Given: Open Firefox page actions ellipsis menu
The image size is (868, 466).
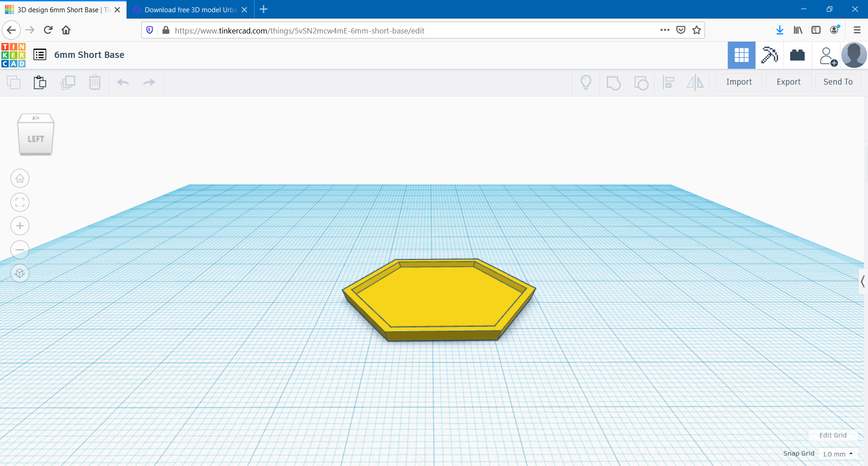Looking at the screenshot, I should 665,30.
